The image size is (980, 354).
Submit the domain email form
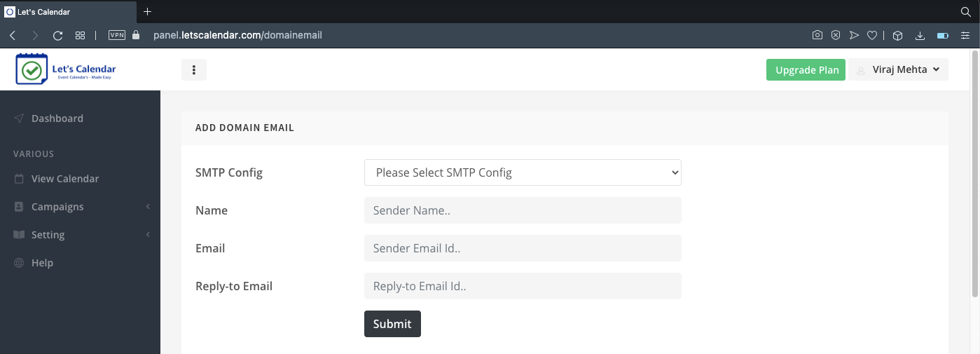[x=392, y=324]
